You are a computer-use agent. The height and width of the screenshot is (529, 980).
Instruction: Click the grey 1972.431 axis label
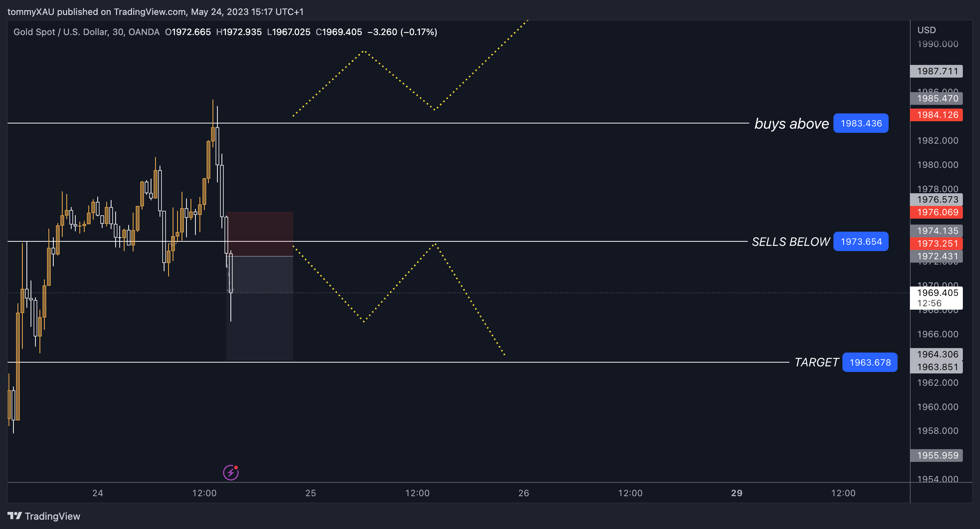click(x=936, y=256)
